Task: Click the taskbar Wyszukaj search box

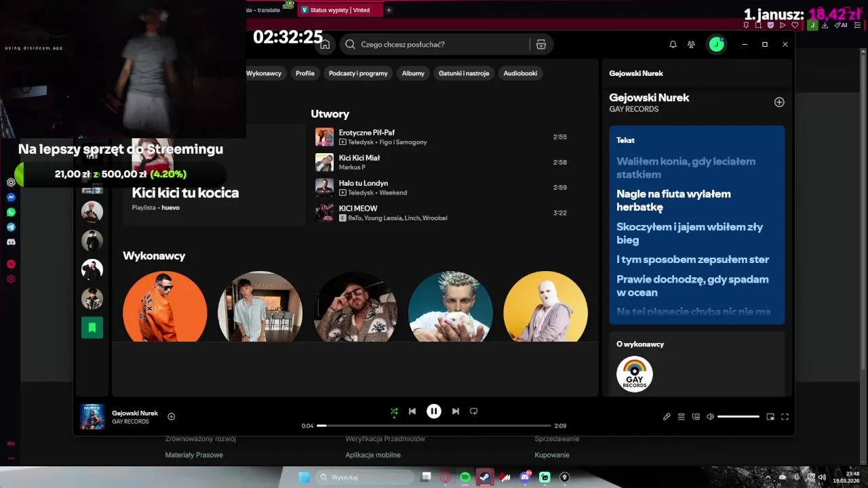Action: pos(365,477)
